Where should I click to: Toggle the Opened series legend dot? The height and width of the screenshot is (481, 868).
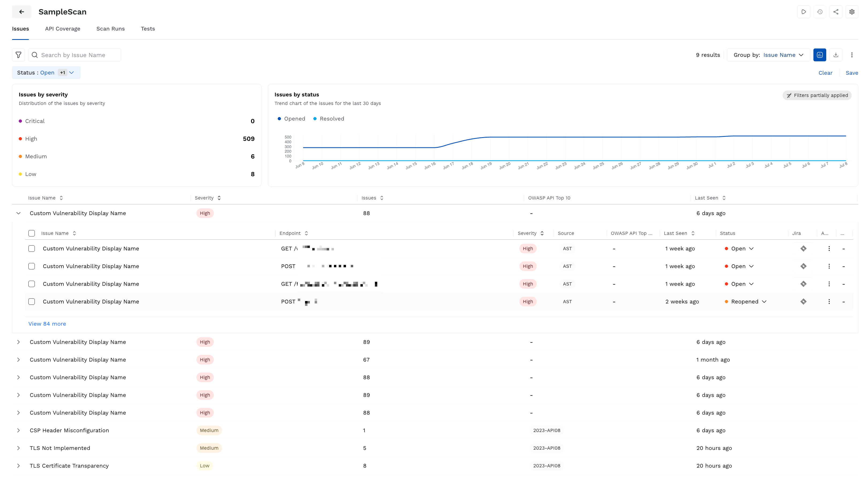(x=279, y=119)
